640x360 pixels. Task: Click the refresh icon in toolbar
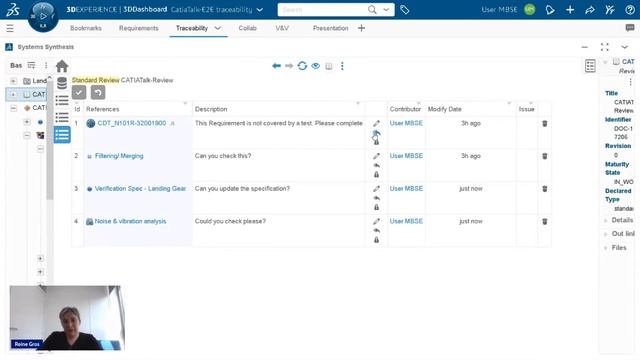click(x=302, y=66)
